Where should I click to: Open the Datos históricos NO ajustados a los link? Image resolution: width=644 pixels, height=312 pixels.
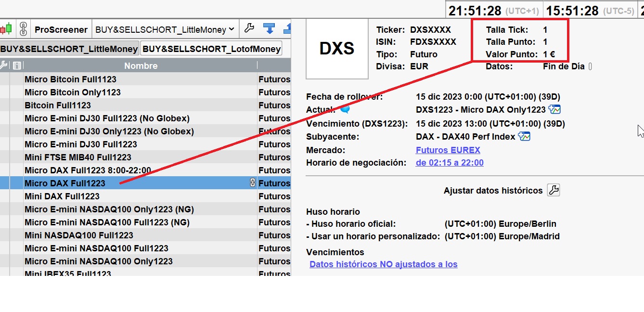[384, 264]
